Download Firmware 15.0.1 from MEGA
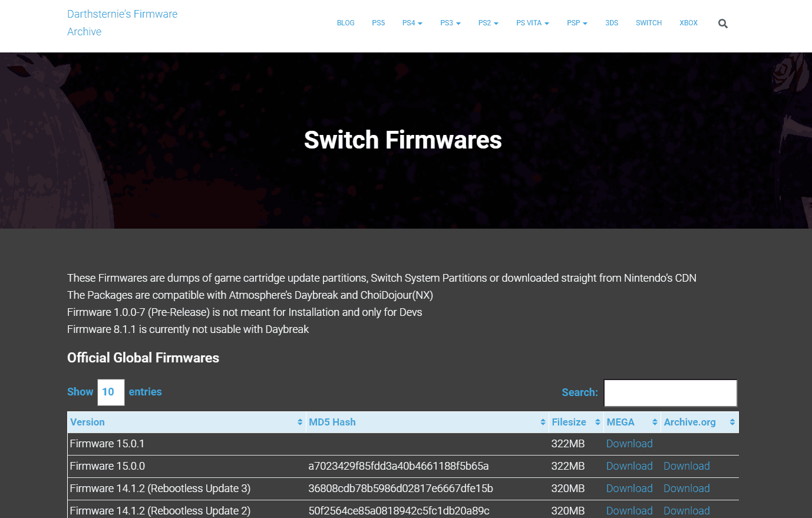 tap(629, 444)
